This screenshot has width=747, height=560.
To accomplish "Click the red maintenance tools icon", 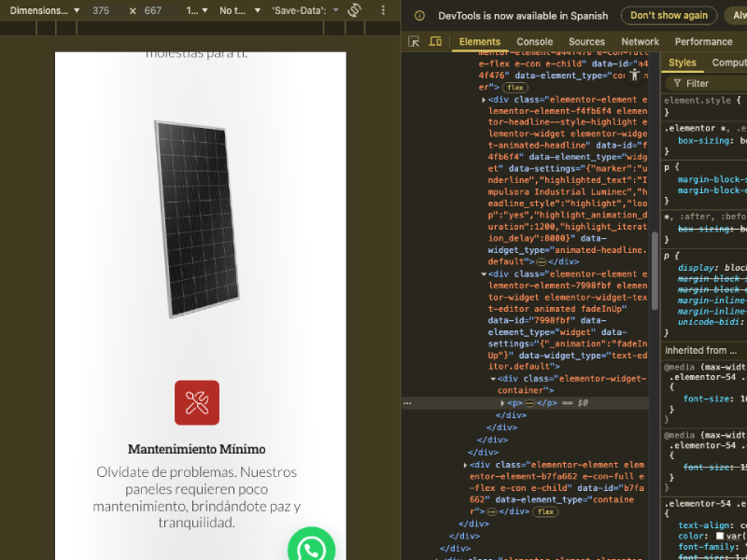I will point(197,402).
